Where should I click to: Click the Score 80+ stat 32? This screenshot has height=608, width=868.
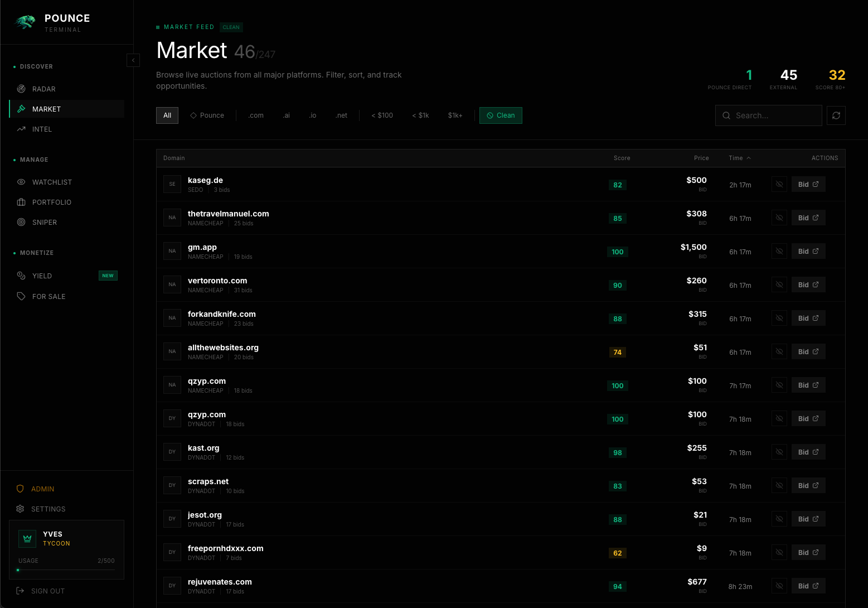pyautogui.click(x=831, y=79)
